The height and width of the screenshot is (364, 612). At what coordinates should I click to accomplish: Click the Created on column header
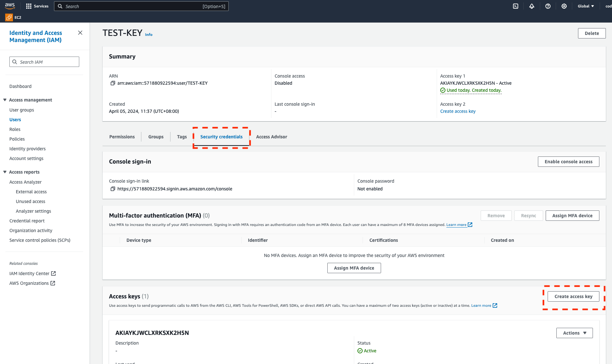tap(502, 240)
